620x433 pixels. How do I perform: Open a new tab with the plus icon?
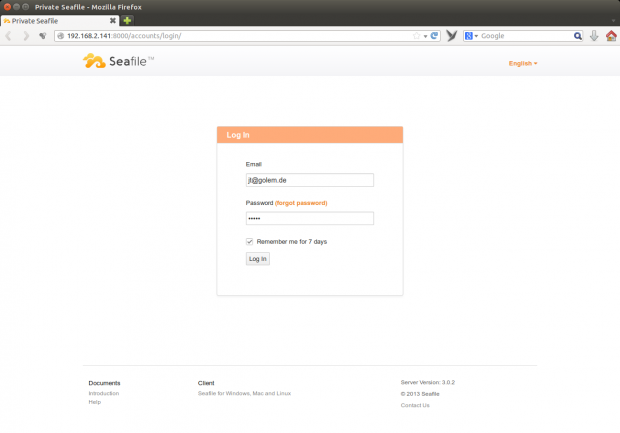(127, 21)
